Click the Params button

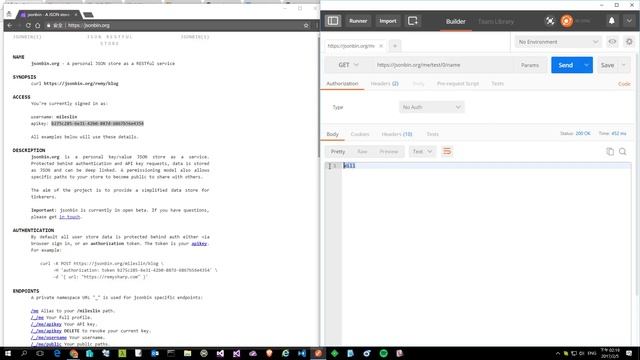[530, 65]
